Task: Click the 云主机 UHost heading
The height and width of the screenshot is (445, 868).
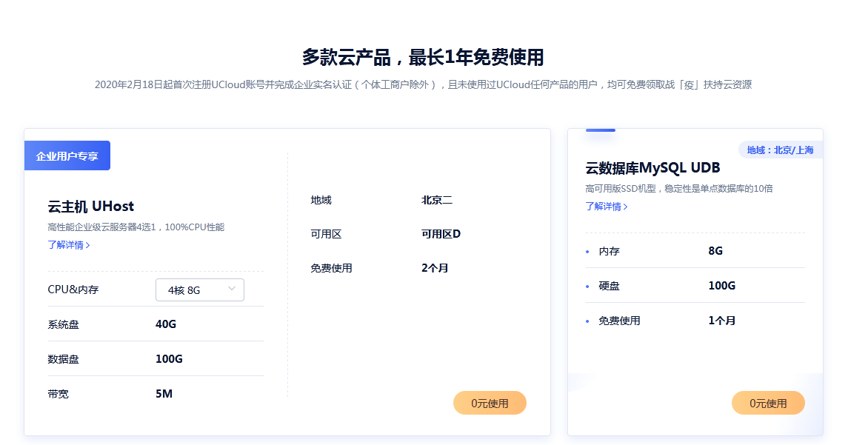Action: pyautogui.click(x=91, y=207)
